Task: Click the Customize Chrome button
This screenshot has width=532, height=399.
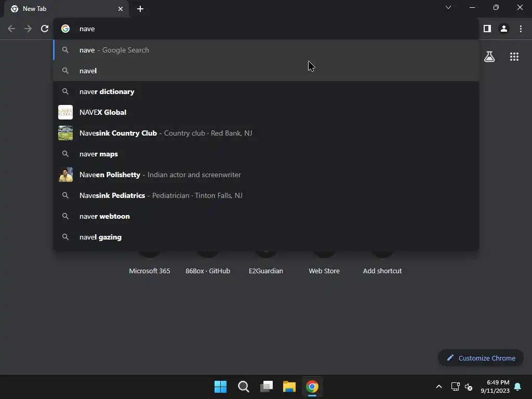Action: click(x=481, y=358)
